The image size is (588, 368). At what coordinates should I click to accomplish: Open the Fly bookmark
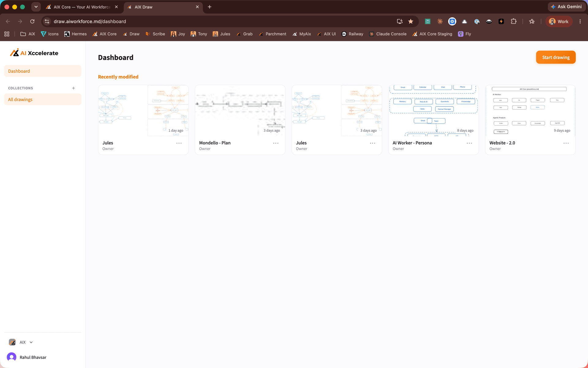point(465,34)
